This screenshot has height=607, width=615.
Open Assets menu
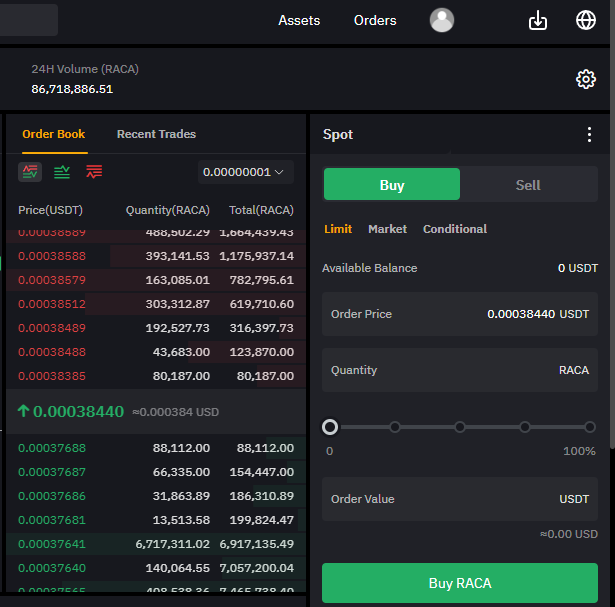point(299,20)
